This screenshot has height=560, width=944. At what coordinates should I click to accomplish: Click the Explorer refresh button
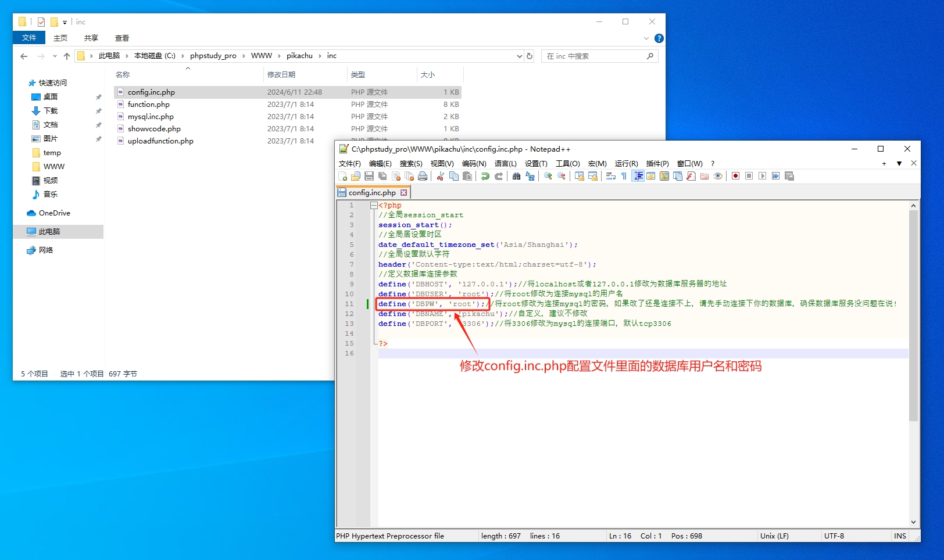(530, 56)
